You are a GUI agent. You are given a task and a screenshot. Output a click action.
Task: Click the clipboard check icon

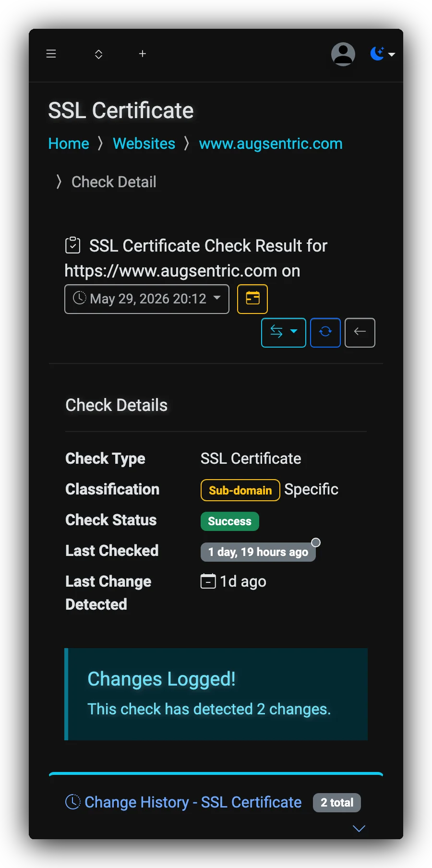[73, 245]
